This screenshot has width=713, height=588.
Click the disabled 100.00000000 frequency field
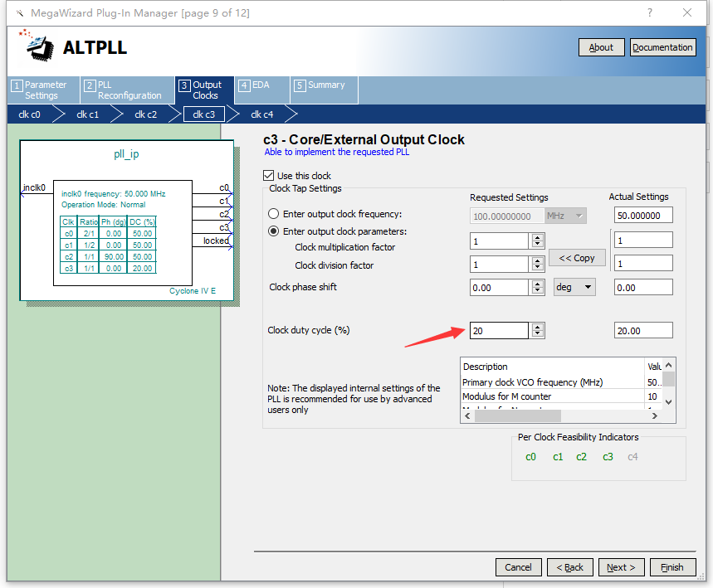[x=507, y=216]
